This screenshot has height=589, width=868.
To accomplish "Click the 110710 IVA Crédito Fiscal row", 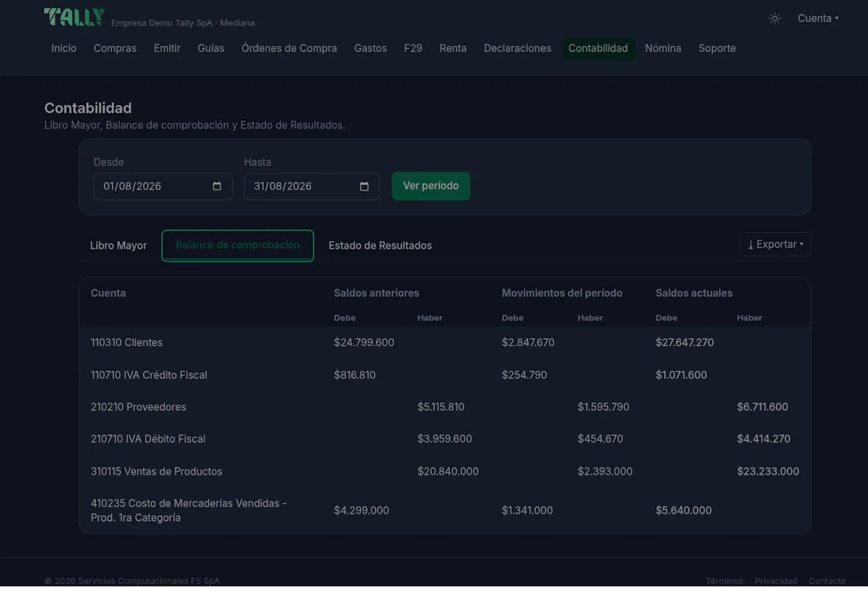I will pyautogui.click(x=445, y=375).
